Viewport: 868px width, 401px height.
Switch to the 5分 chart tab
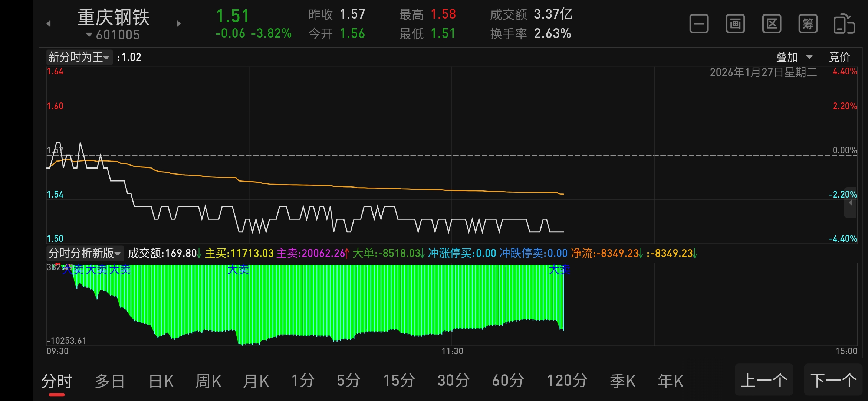[x=348, y=381]
